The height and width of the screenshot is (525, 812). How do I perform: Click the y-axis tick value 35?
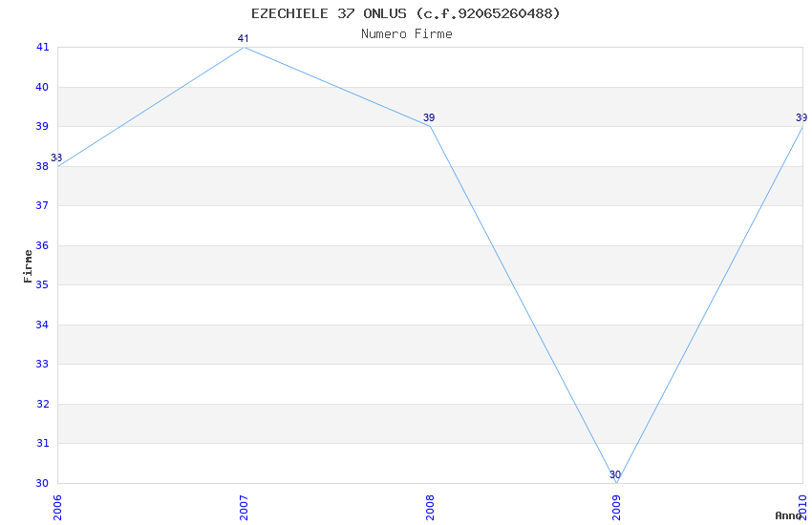click(x=42, y=285)
